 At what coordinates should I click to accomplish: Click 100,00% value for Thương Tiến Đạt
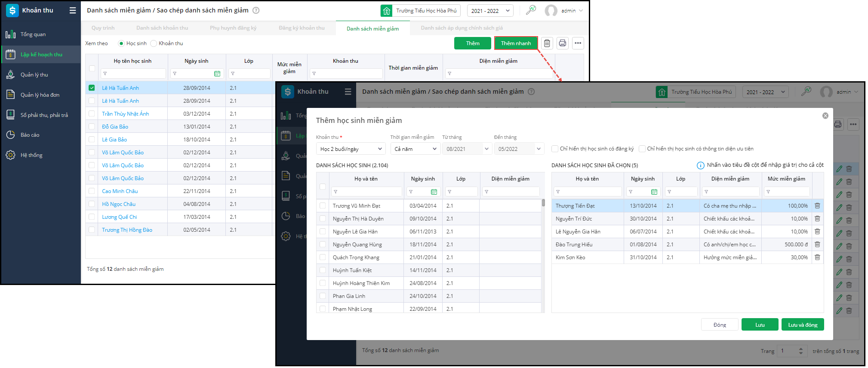tap(798, 206)
